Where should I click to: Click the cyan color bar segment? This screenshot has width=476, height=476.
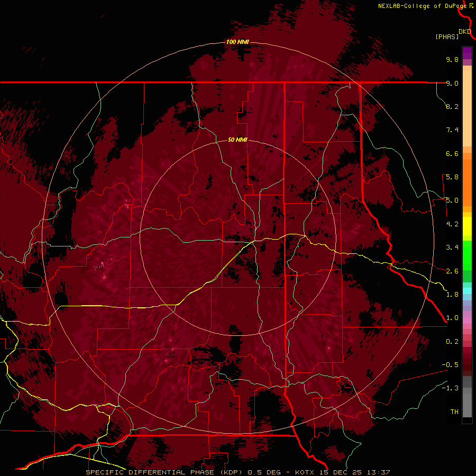(467, 291)
